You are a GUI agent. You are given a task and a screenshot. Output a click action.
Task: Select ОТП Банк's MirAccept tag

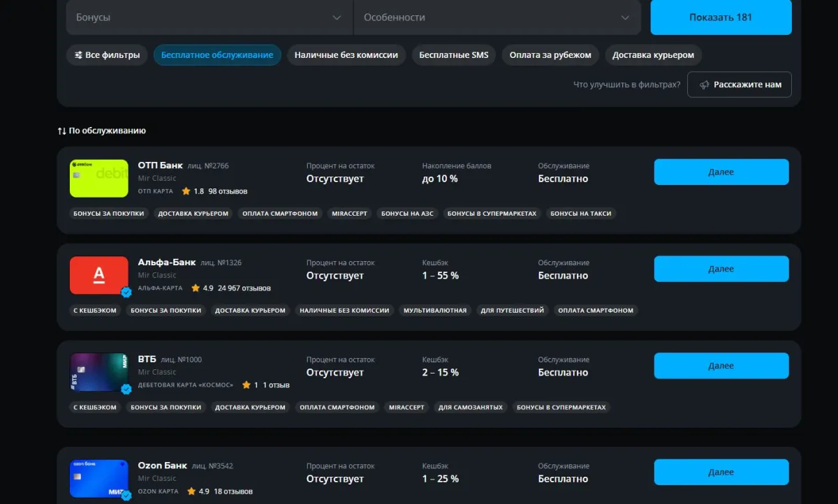[350, 214]
